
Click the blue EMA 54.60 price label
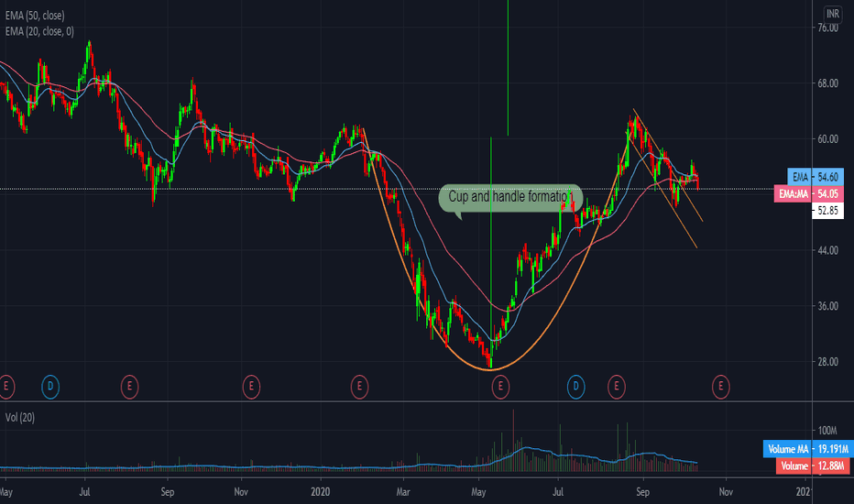(x=816, y=177)
